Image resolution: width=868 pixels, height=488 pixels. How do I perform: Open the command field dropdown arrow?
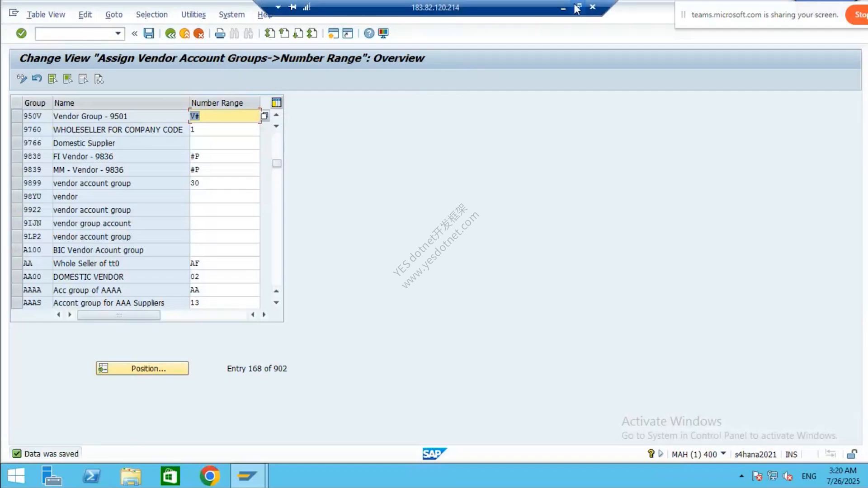click(x=118, y=33)
